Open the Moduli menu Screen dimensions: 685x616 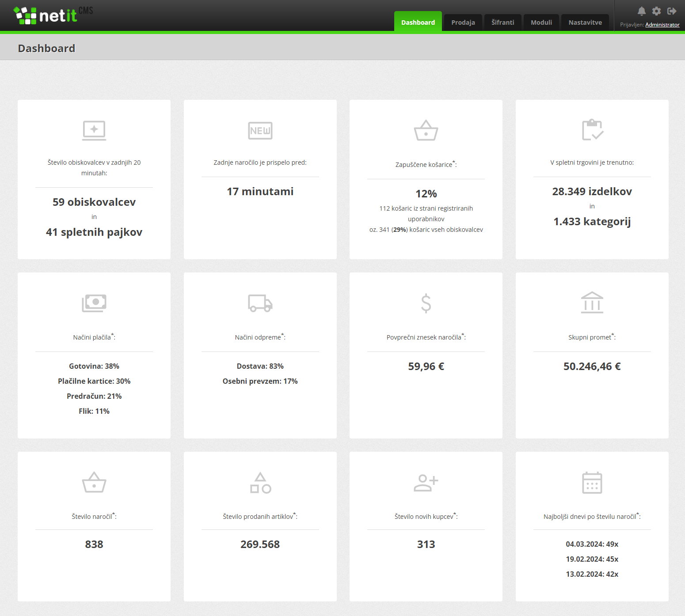(x=541, y=23)
